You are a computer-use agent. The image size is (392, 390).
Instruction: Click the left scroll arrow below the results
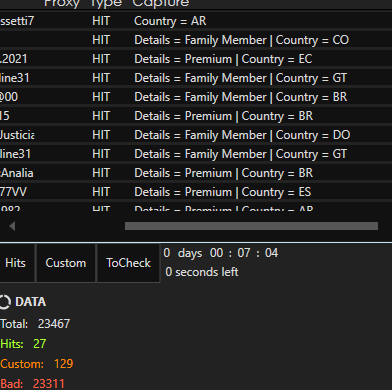tap(12, 226)
